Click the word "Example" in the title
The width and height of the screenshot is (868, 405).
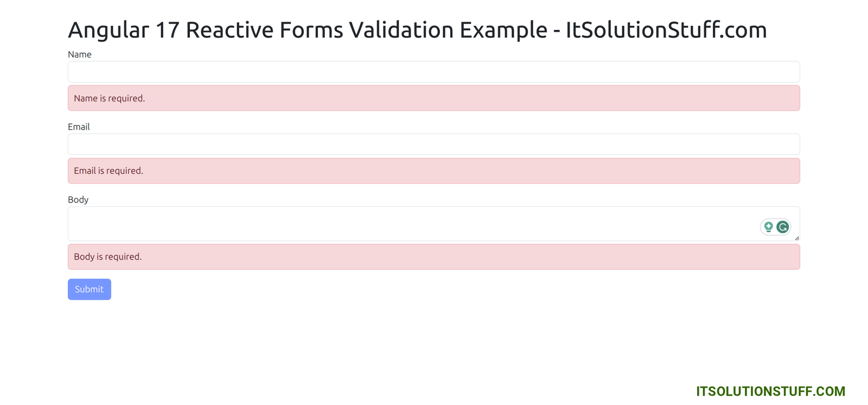(503, 30)
